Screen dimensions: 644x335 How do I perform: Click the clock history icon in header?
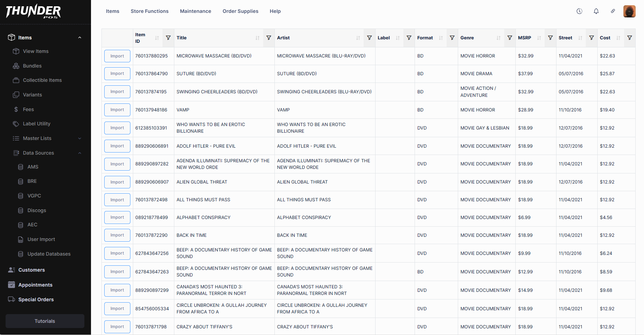pyautogui.click(x=579, y=11)
